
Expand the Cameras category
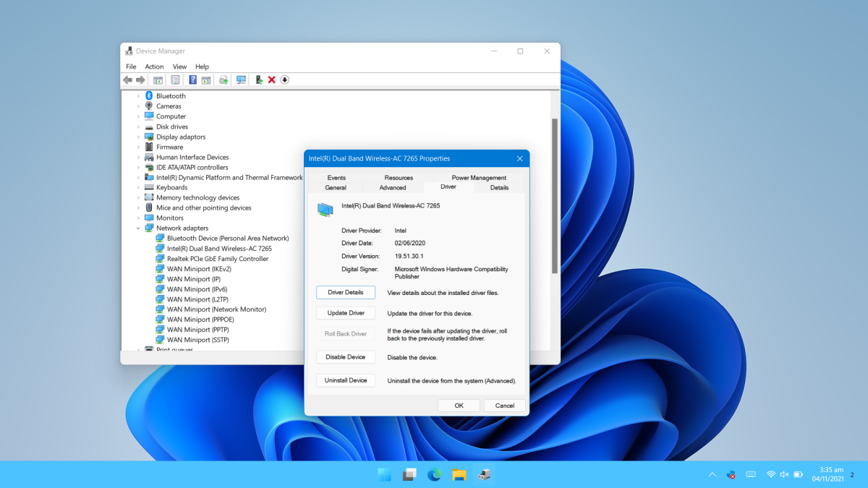pos(138,106)
